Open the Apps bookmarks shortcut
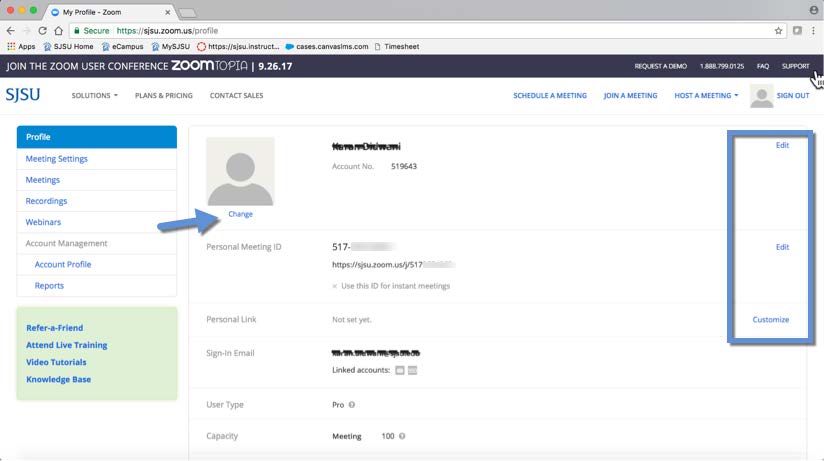Viewport: 824px width, 461px height. click(21, 46)
